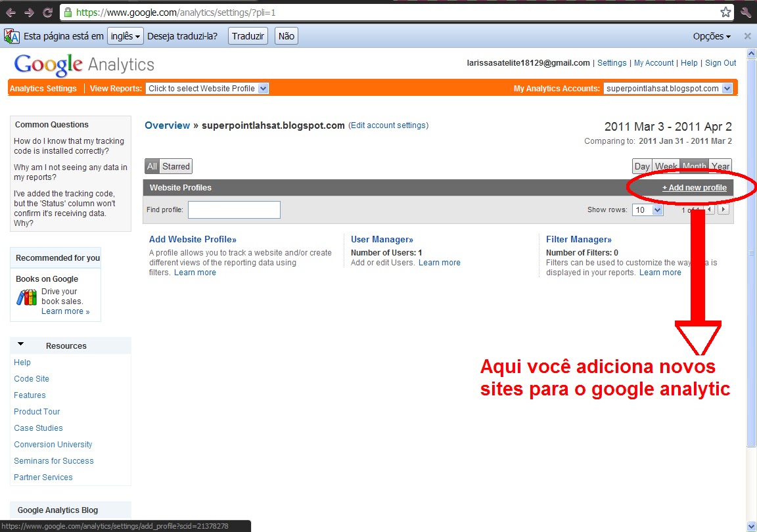This screenshot has width=757, height=532.
Task: Go to next page of profiles arrow
Action: [x=723, y=210]
